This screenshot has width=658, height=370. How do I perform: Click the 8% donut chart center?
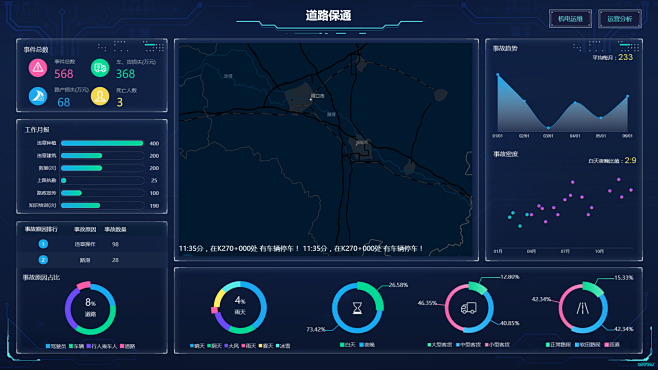[x=90, y=308]
